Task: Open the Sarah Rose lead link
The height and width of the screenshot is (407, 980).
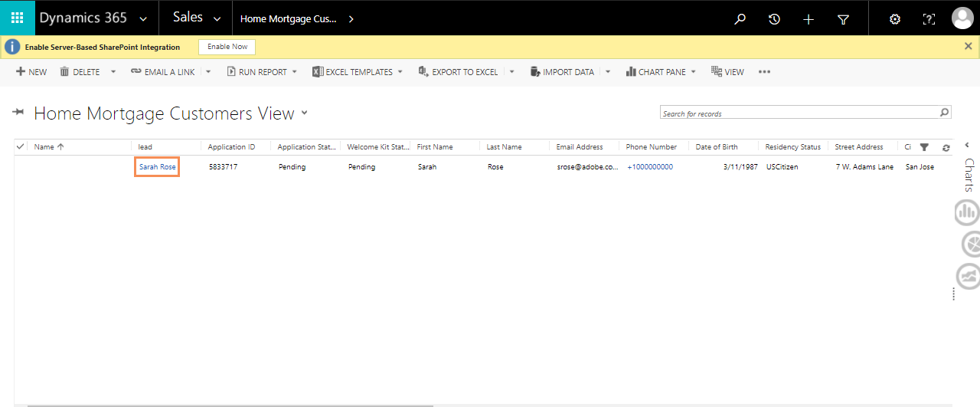Action: [x=157, y=166]
